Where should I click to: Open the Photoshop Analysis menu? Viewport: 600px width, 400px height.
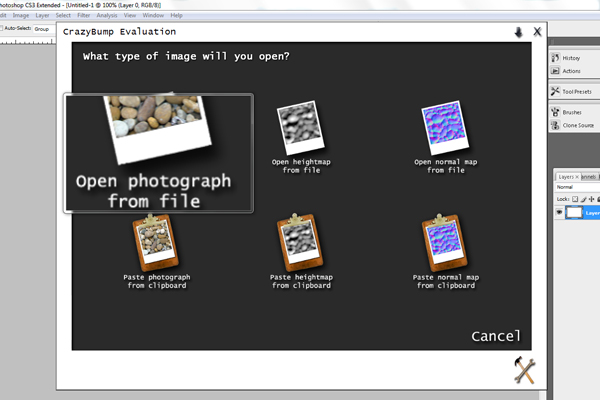click(x=107, y=15)
